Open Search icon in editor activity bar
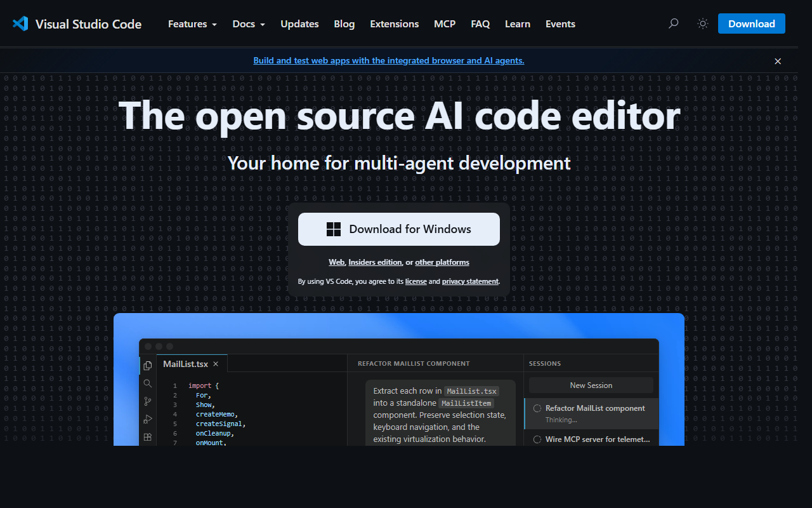Image resolution: width=812 pixels, height=508 pixels. tap(148, 383)
